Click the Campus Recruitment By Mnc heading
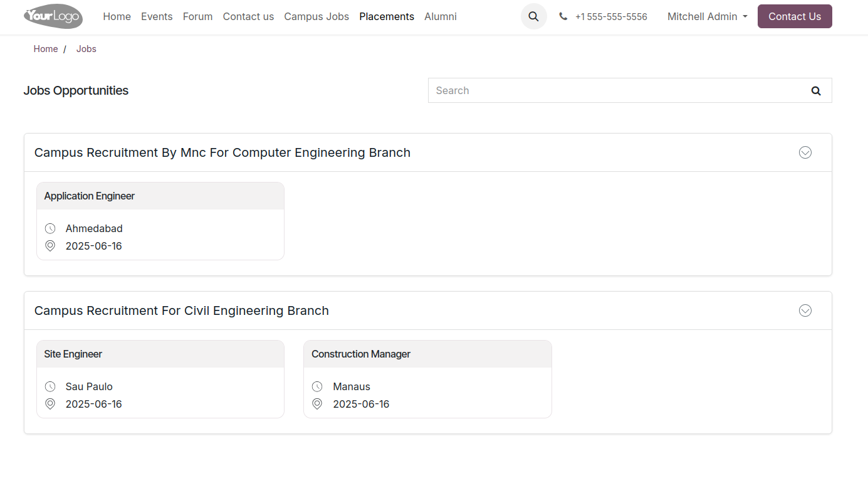868x483 pixels. [x=222, y=152]
